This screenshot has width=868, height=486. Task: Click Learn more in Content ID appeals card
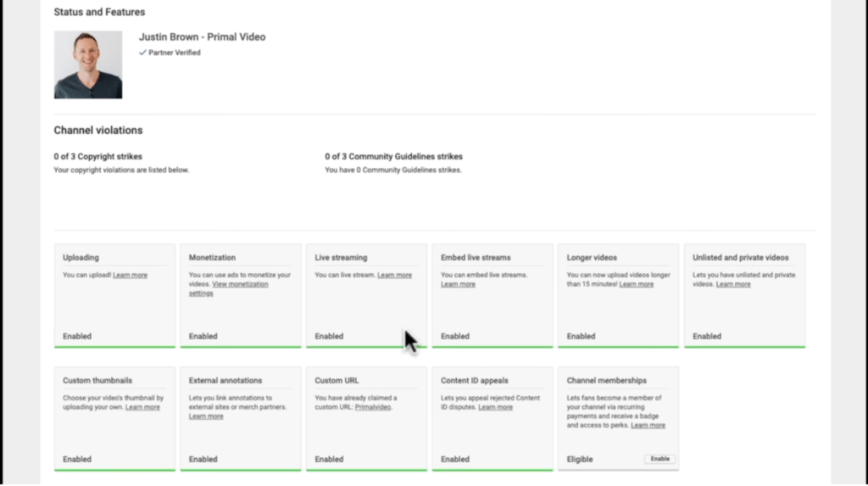(x=495, y=407)
